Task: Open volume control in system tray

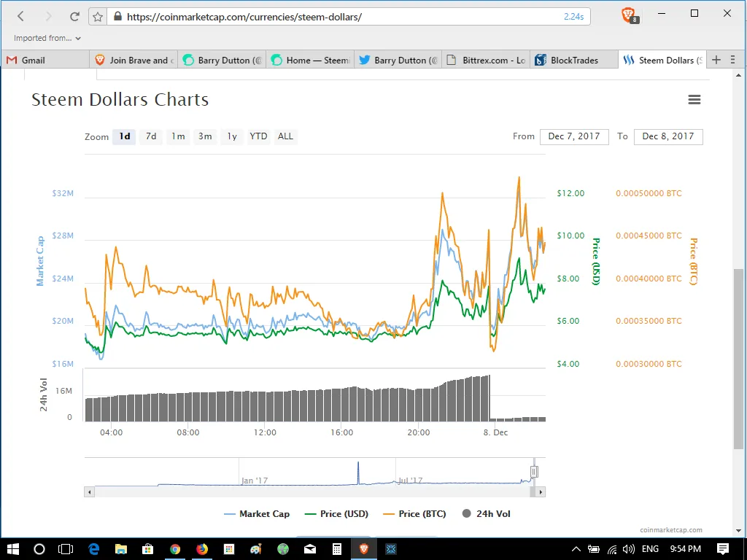Action: pyautogui.click(x=628, y=549)
